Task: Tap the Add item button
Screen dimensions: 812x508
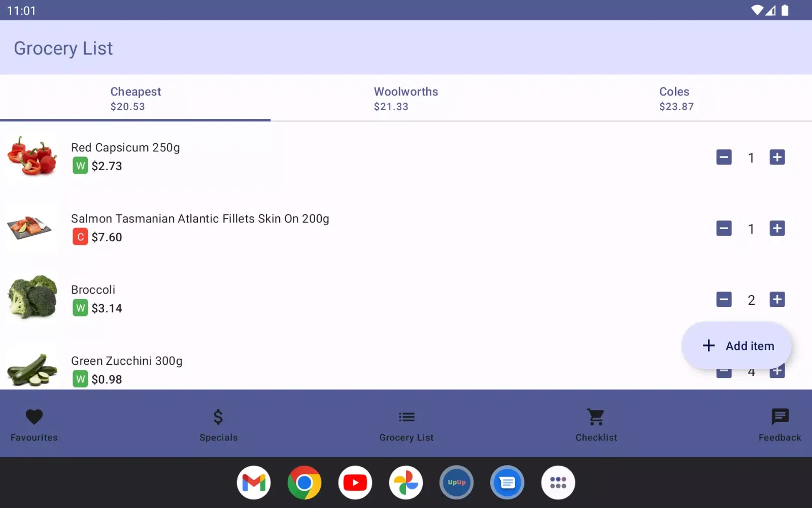Action: point(737,346)
